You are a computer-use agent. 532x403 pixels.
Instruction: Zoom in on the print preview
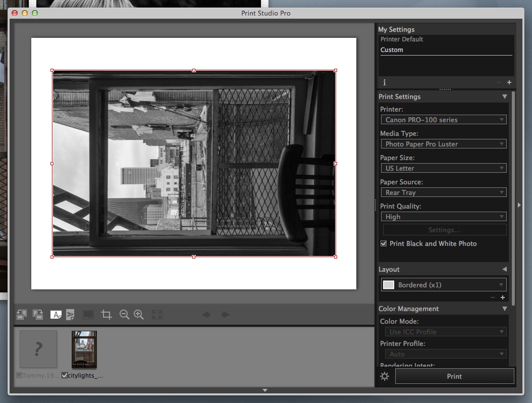pyautogui.click(x=139, y=315)
